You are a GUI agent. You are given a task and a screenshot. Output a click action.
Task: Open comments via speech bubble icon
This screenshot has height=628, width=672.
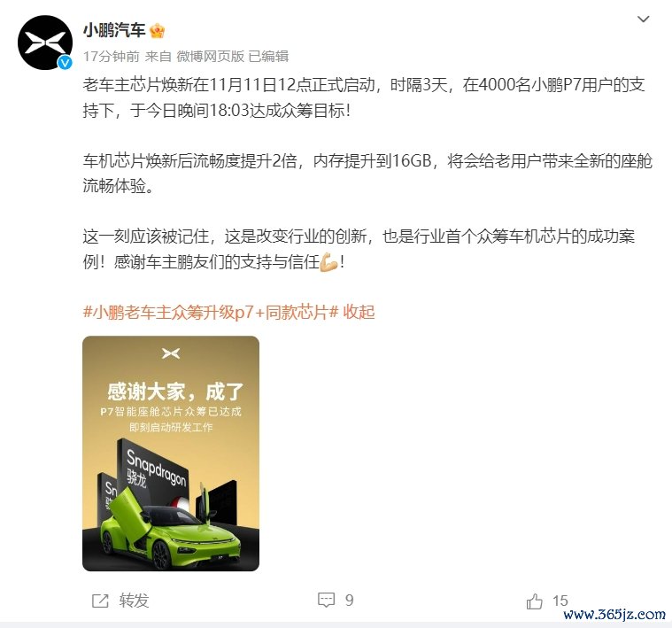[326, 600]
